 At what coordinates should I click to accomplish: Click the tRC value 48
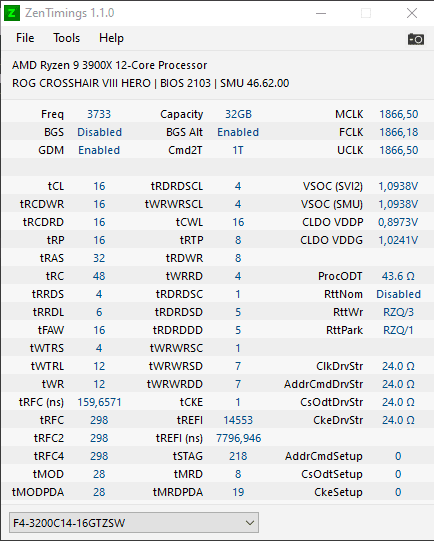pos(99,276)
